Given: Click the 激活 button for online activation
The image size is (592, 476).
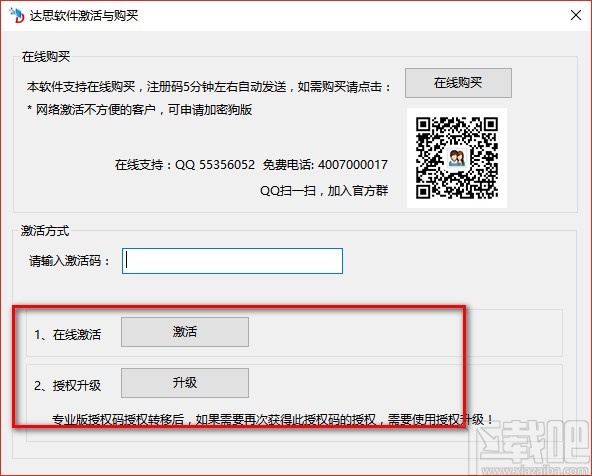Looking at the screenshot, I should 185,332.
